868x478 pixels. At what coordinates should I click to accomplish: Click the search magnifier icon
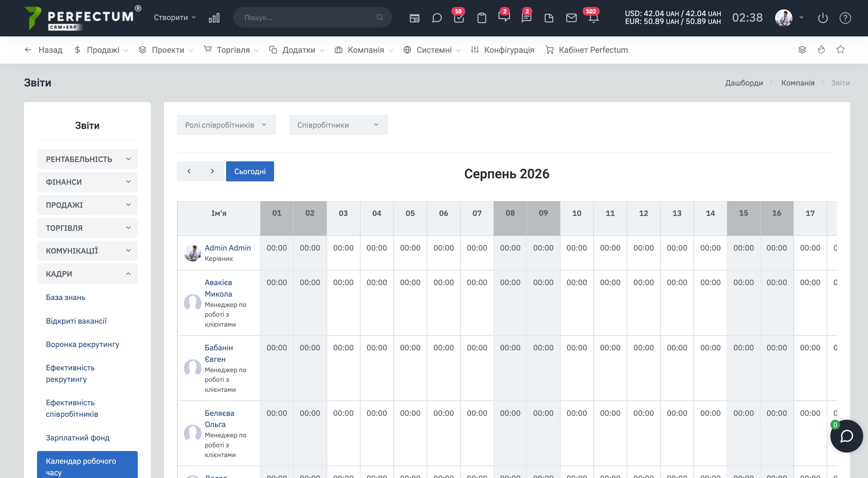380,17
